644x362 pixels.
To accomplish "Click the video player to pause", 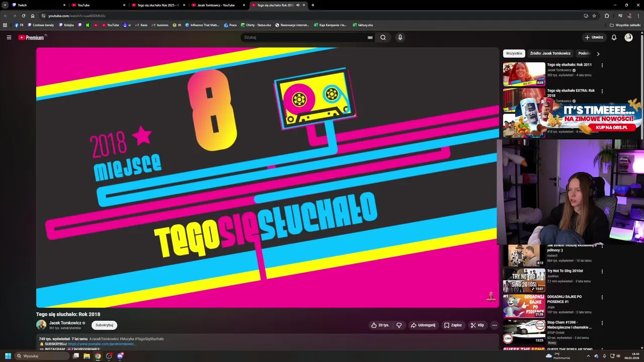I will 267,177.
